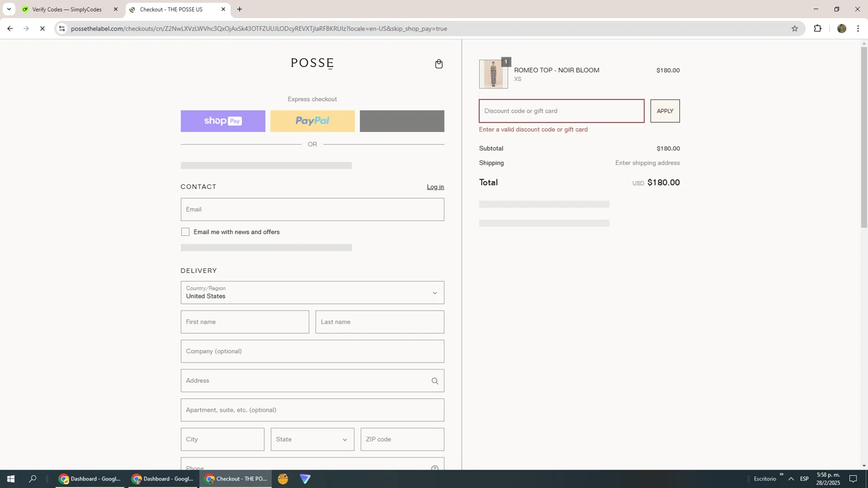
Task: Click the Discount code or gift card field
Action: pyautogui.click(x=561, y=111)
